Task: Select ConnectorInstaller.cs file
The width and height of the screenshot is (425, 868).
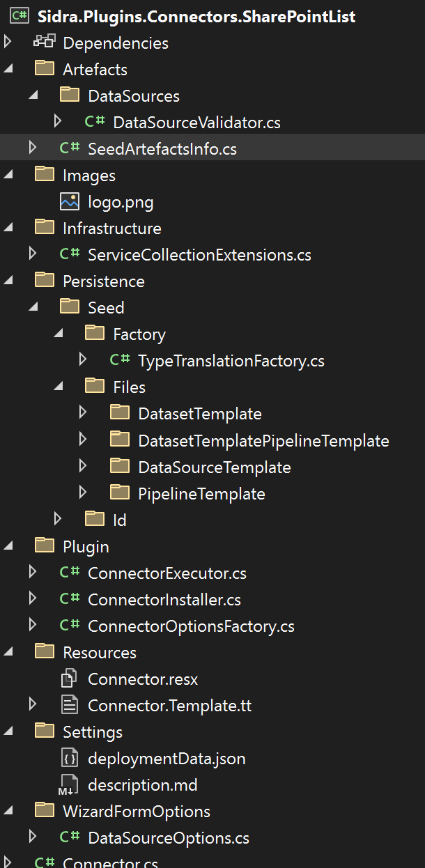Action: click(164, 600)
